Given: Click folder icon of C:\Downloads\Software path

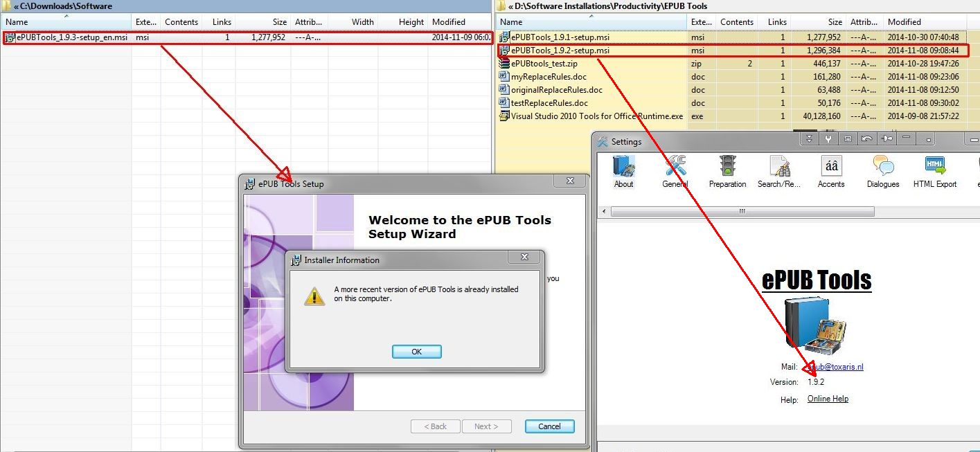Looking at the screenshot, I should (7, 6).
